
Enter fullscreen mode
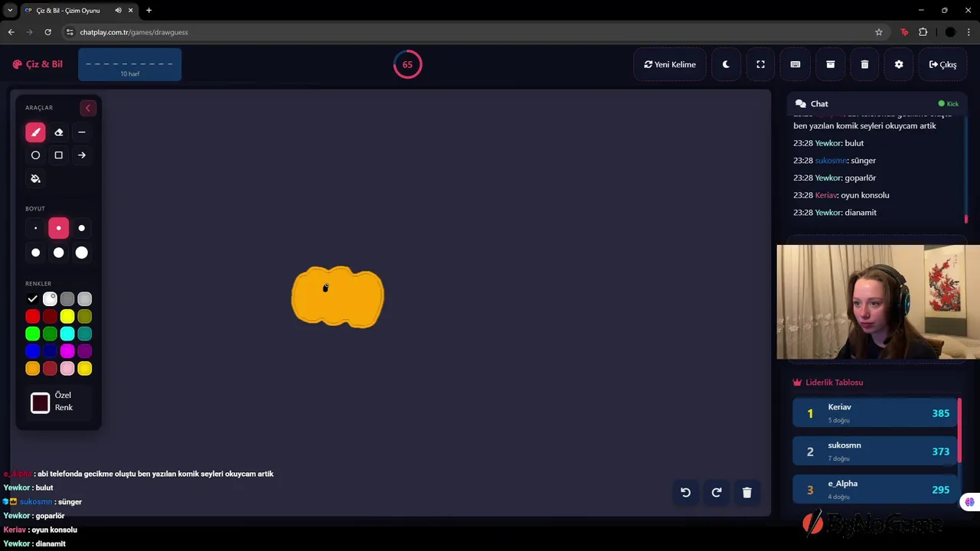tap(760, 64)
